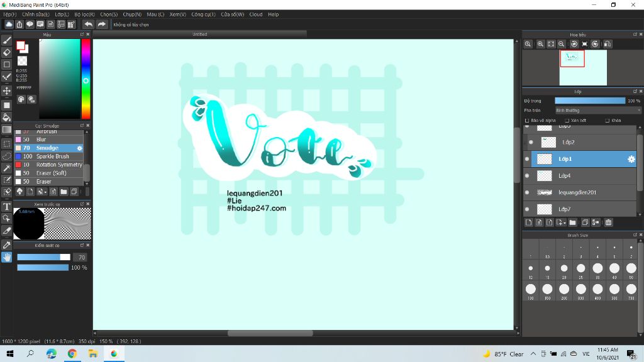Select the Text tool
The height and width of the screenshot is (362, 644).
(6, 206)
